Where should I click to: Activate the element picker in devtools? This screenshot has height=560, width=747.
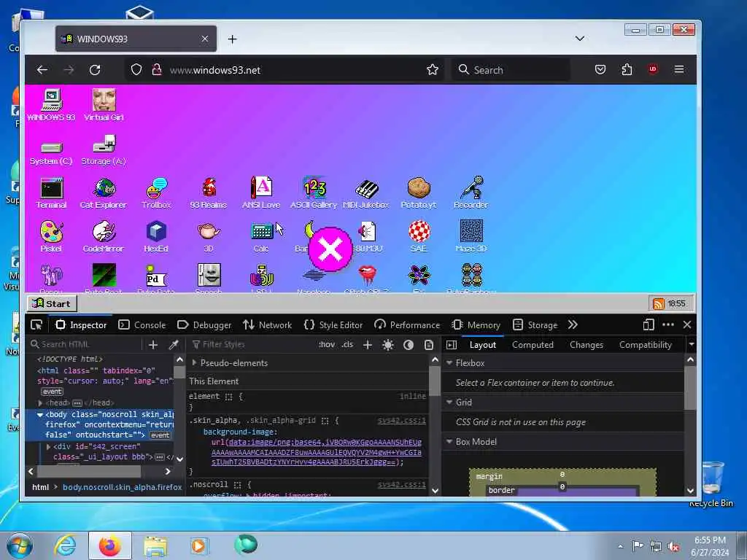(36, 324)
